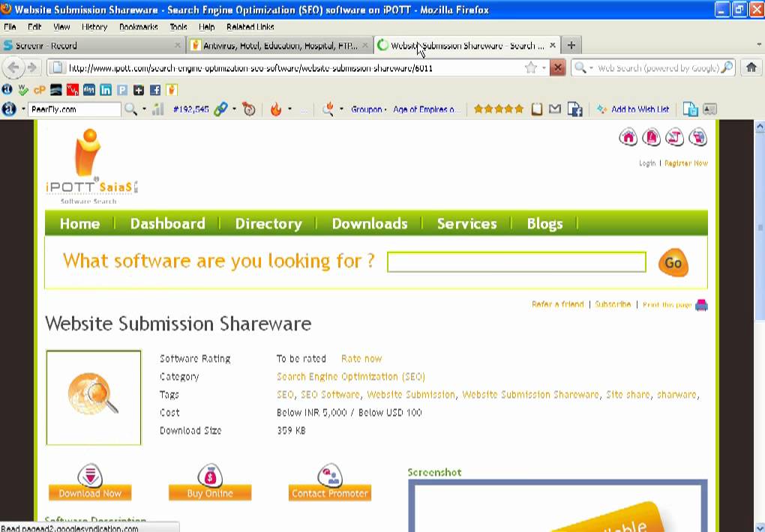Open the Bookmarks menu
The width and height of the screenshot is (765, 532).
(139, 27)
